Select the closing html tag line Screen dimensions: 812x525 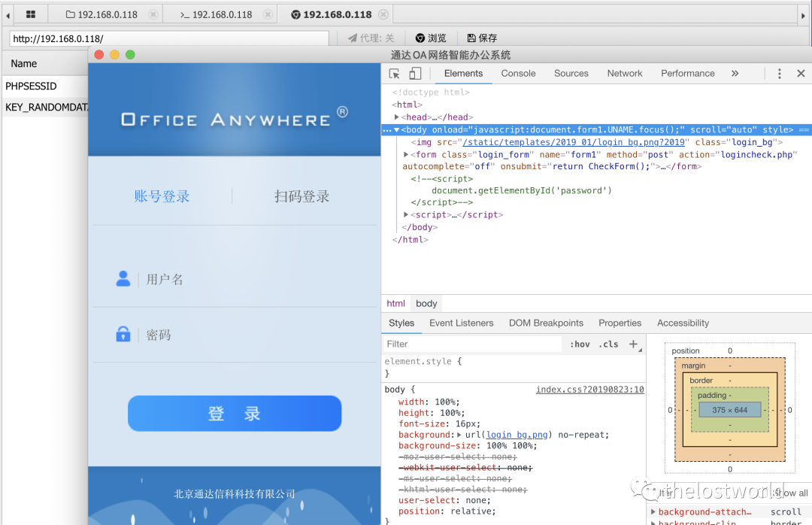pos(411,239)
